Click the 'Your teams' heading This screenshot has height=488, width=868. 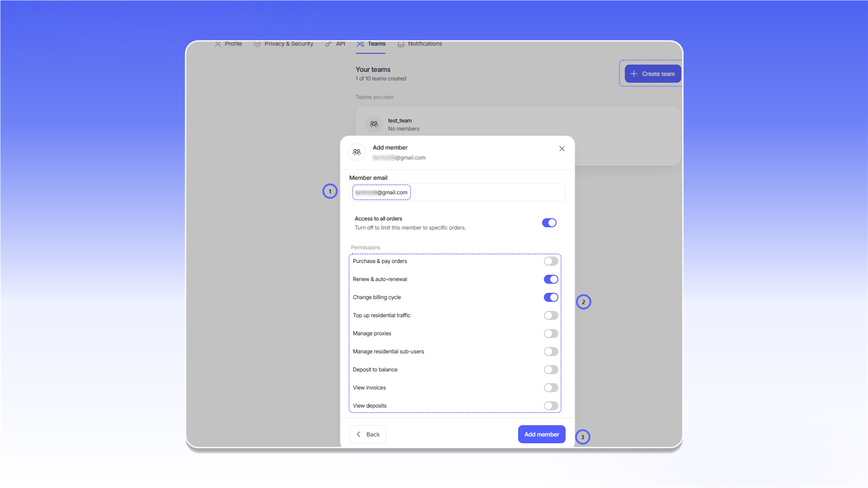[x=373, y=70]
